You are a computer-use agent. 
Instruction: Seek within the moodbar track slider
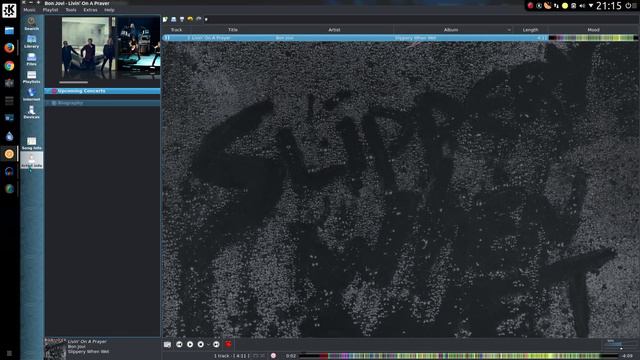tap(458, 356)
